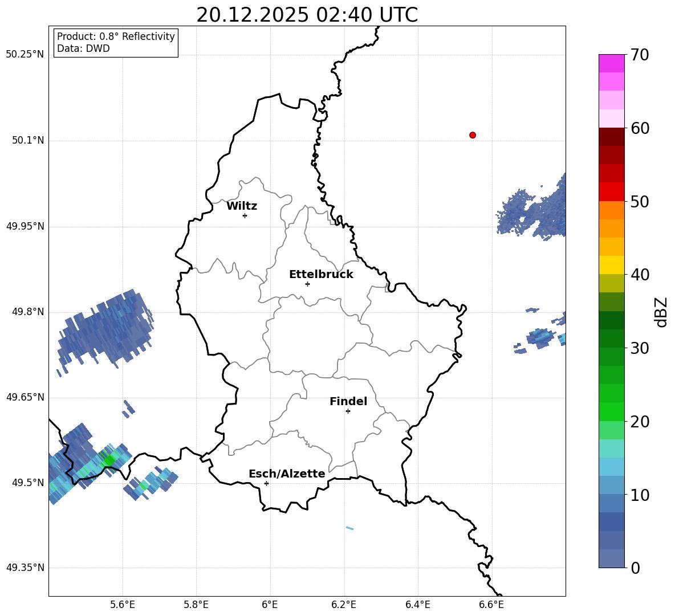Click the title 20.12.2025 02:40 UTC
The image size is (675, 616).
[x=307, y=15]
